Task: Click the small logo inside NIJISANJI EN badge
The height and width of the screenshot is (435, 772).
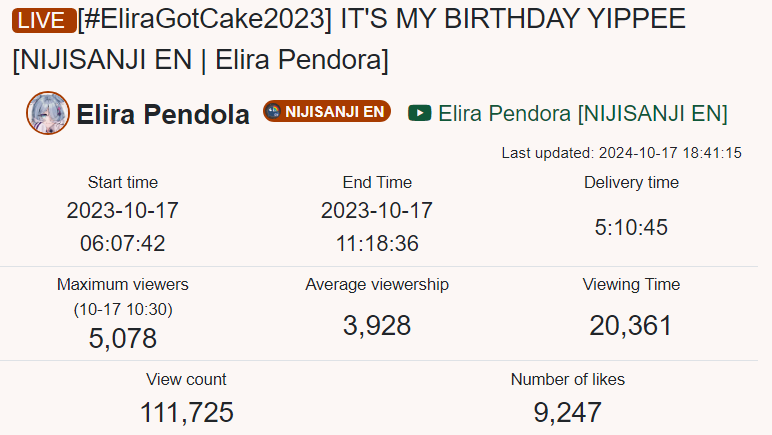Action: [x=272, y=111]
